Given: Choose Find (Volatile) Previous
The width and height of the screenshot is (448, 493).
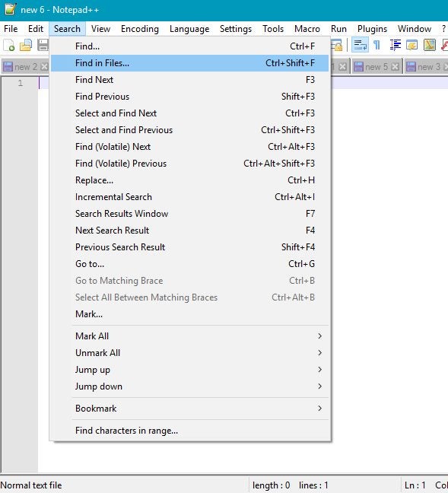Looking at the screenshot, I should pyautogui.click(x=189, y=164).
